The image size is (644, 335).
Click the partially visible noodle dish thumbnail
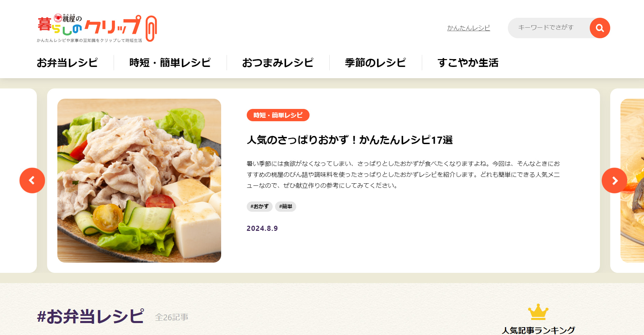[x=632, y=181]
